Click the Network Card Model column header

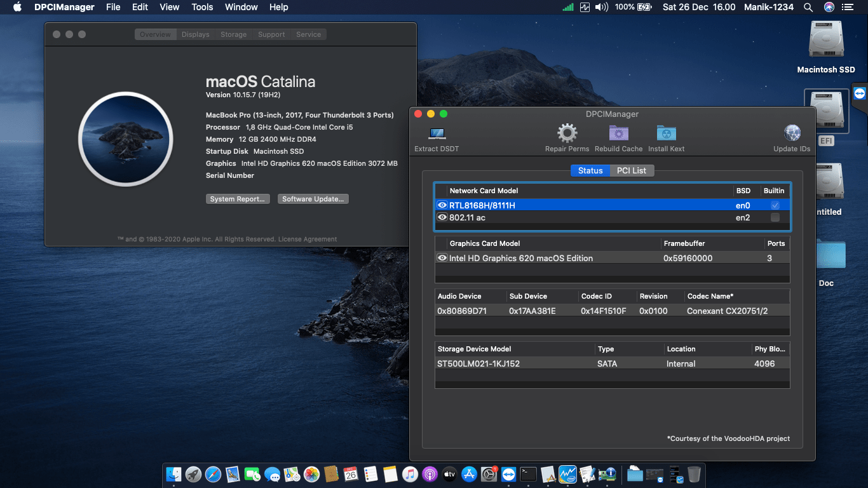(484, 191)
